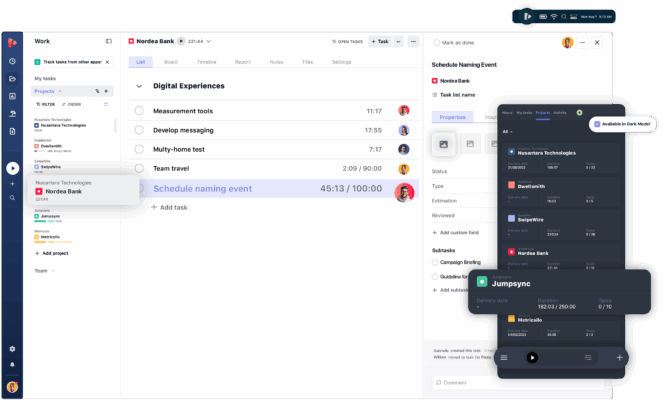Expand the Team section

45,271
